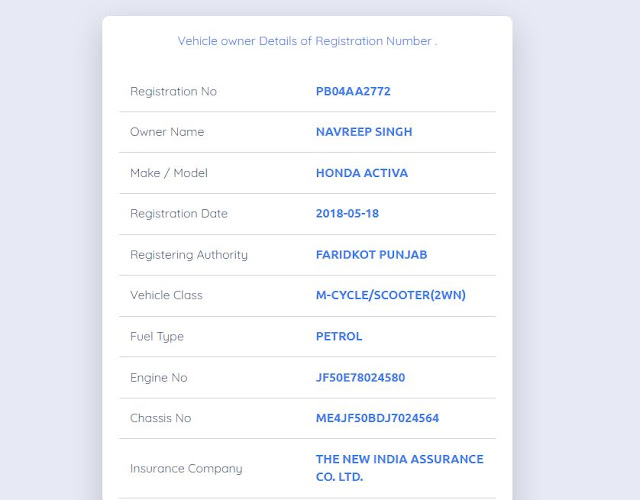Select FARIDKOT PUNJAB authority value
The height and width of the screenshot is (500, 640).
click(x=371, y=254)
